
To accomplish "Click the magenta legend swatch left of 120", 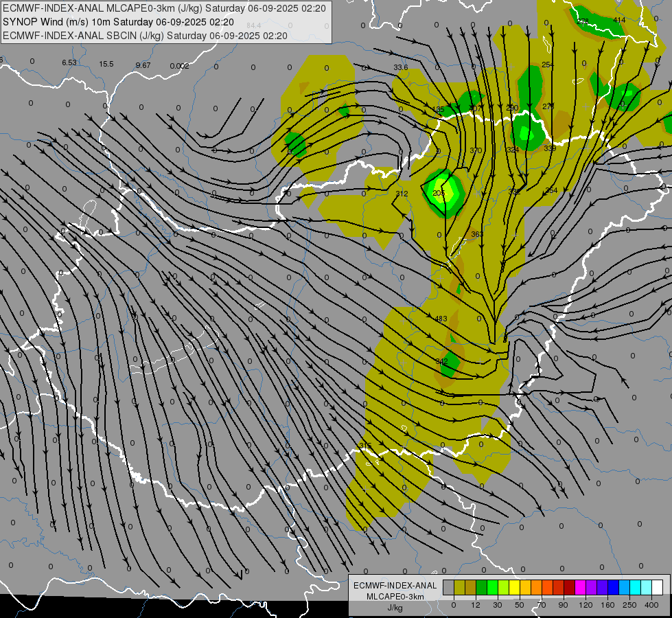I will click(x=580, y=587).
